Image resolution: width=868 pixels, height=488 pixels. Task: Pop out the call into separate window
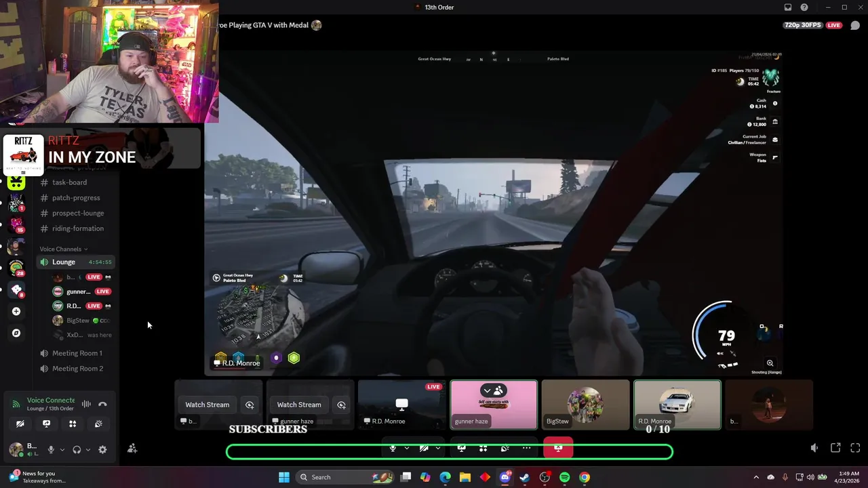[835, 448]
